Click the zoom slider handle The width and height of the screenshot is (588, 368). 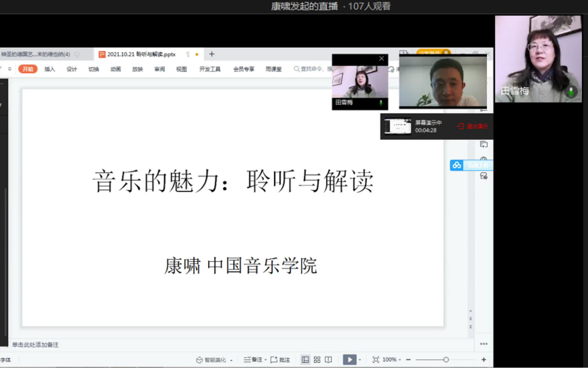coord(446,360)
